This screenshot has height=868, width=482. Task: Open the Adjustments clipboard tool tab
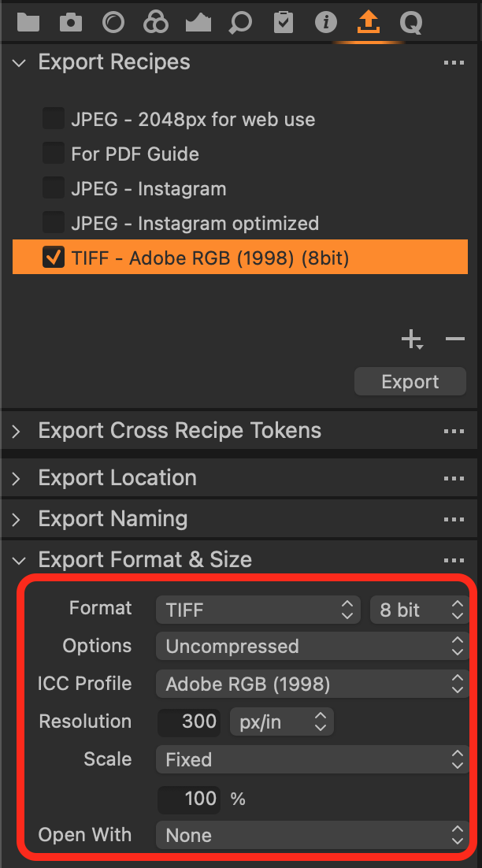point(284,22)
